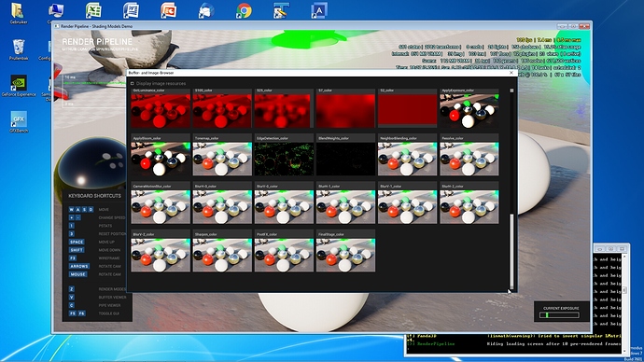Viewport: 644px width, 362px height.
Task: Open the Google Chrome desktop shortcut
Action: (244, 10)
